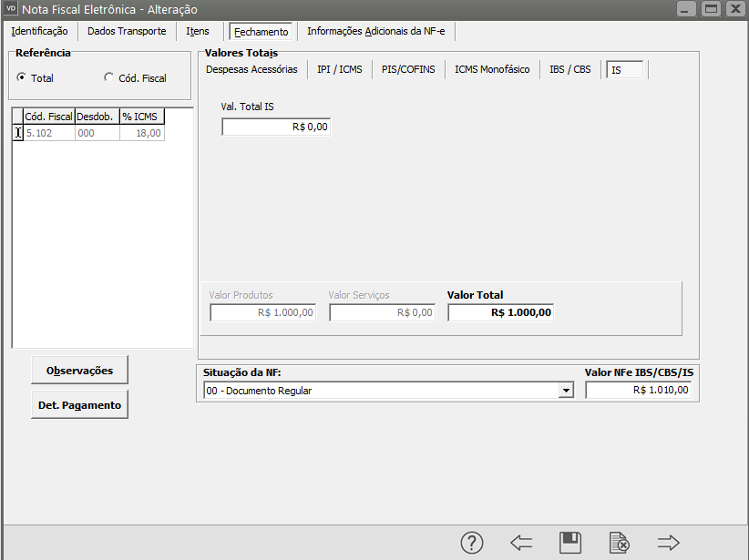The image size is (749, 560).
Task: Click the Observações button
Action: click(x=80, y=371)
